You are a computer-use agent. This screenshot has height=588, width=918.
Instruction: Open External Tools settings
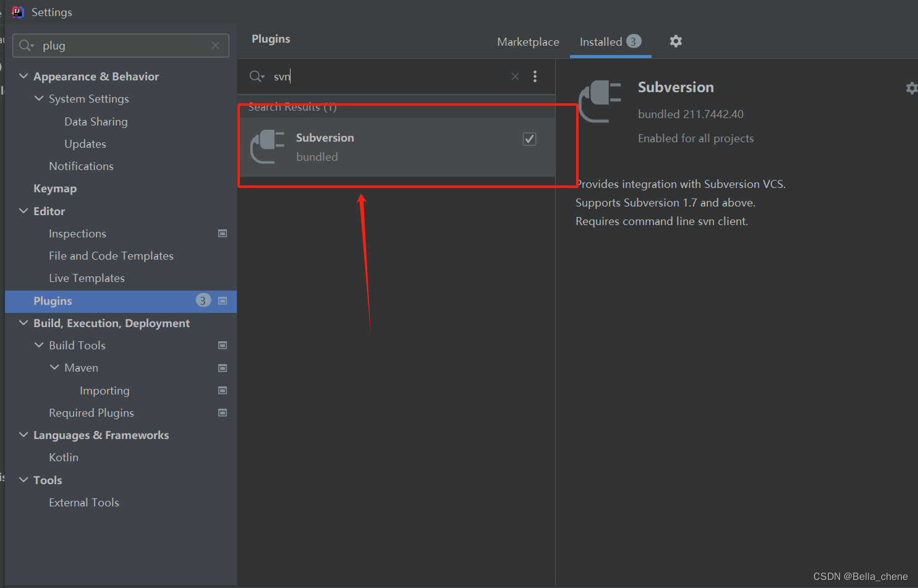(x=84, y=503)
